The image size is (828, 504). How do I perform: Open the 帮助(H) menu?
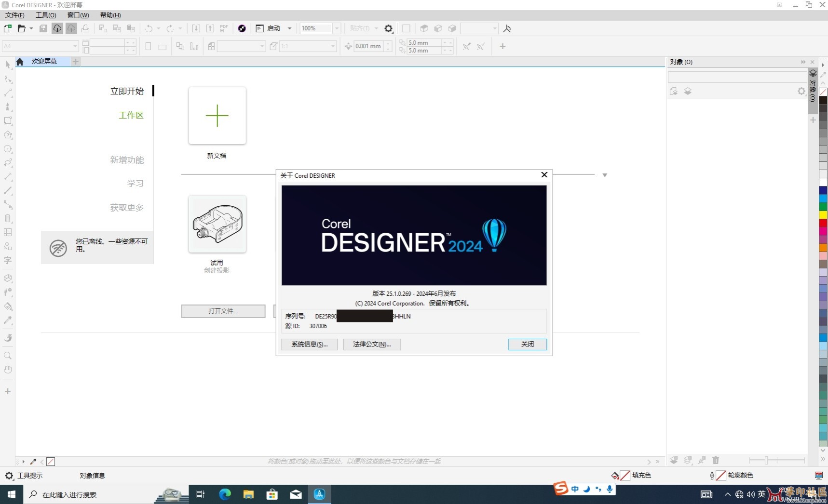pyautogui.click(x=110, y=15)
